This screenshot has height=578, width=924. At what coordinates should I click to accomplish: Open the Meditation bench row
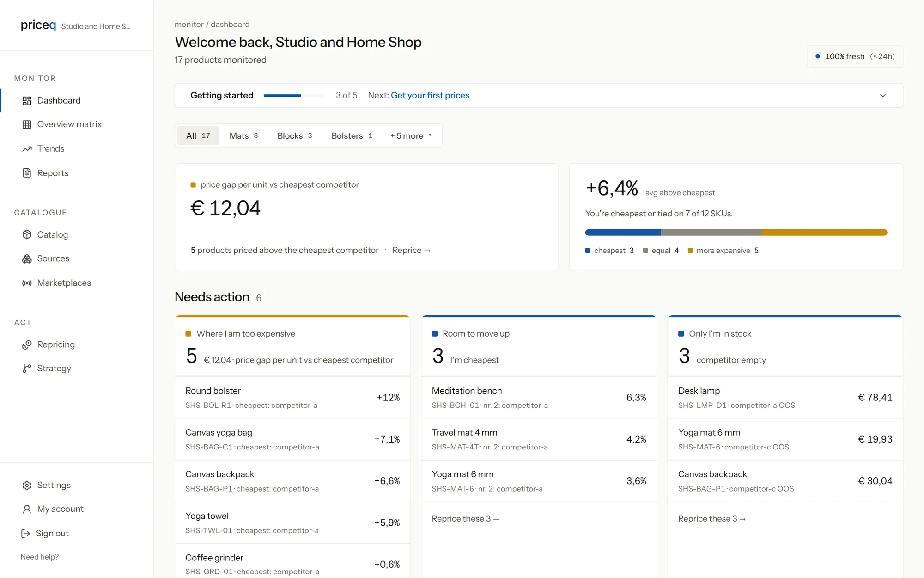(539, 398)
